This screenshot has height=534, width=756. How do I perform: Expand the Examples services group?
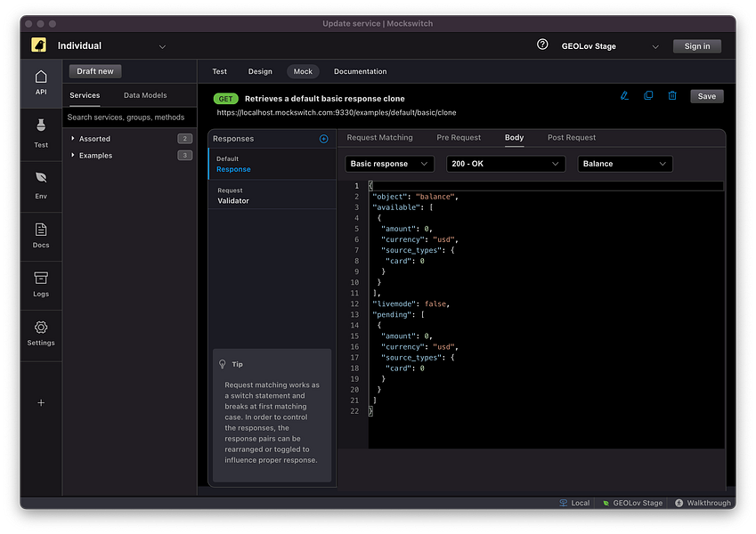coord(73,155)
